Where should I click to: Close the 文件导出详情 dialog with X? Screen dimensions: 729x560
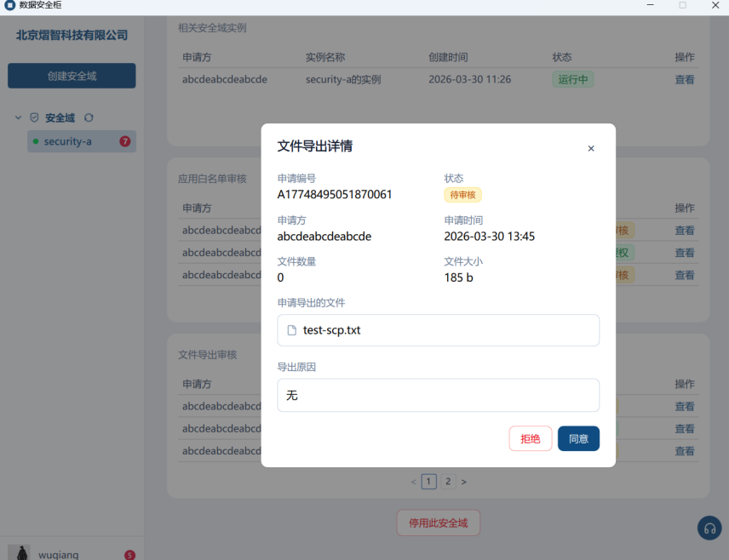click(x=591, y=148)
